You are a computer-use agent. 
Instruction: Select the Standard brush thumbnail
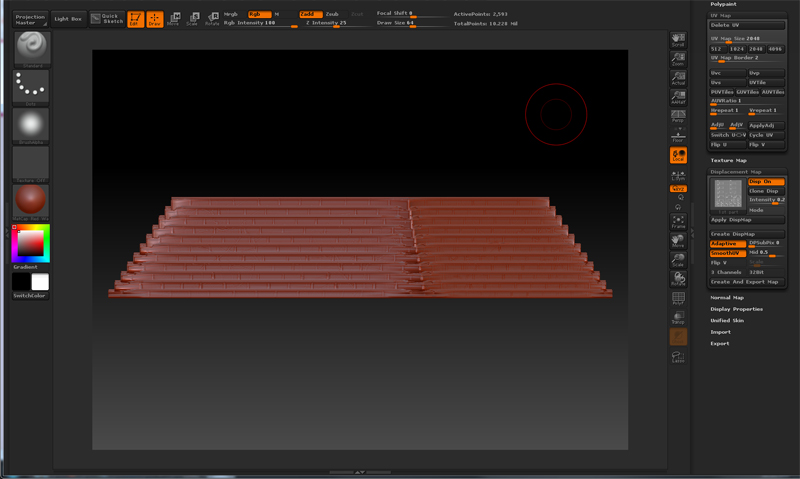point(31,48)
